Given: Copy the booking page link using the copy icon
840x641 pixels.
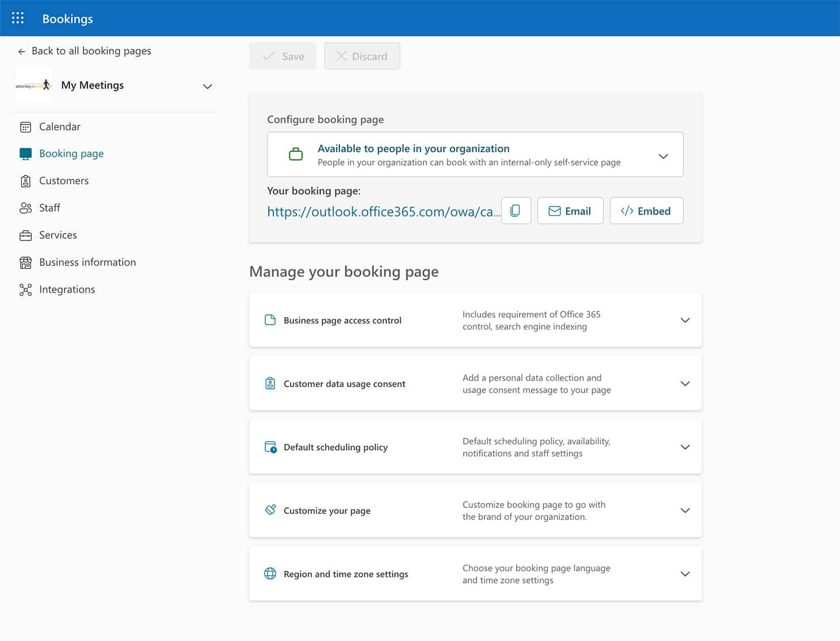Looking at the screenshot, I should 516,211.
